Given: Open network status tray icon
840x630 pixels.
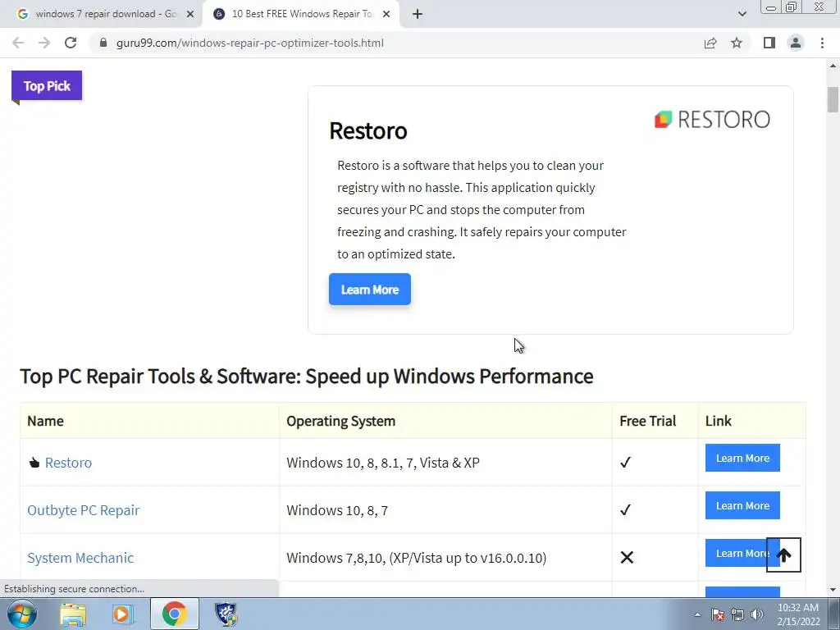Looking at the screenshot, I should coord(737,614).
